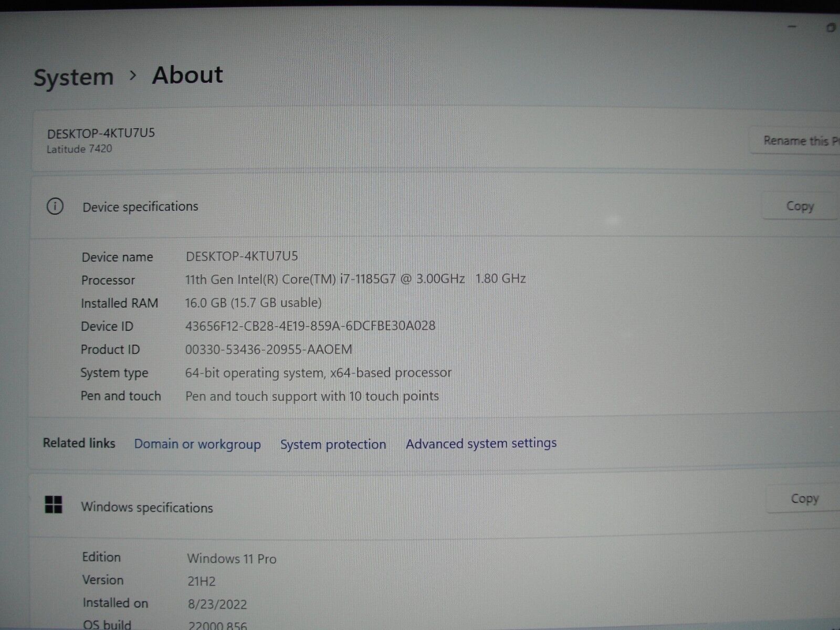Select the Device ID value 43656F12-CB28
Screen dimensions: 840x630
point(310,326)
